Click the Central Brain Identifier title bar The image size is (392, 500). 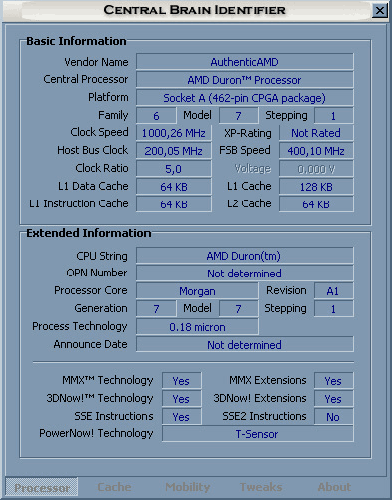click(x=194, y=10)
